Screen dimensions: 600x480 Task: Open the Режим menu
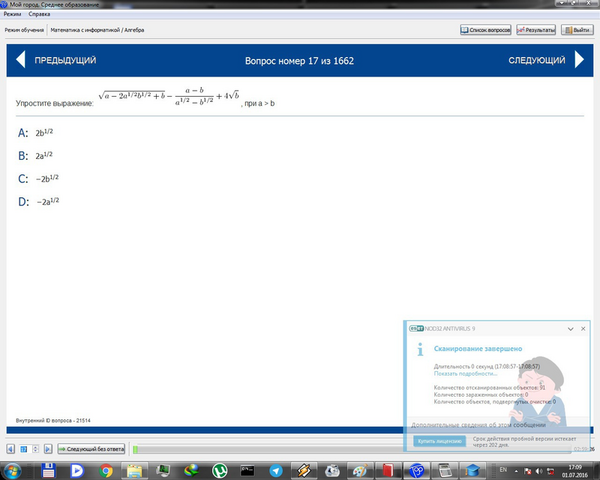click(x=13, y=14)
